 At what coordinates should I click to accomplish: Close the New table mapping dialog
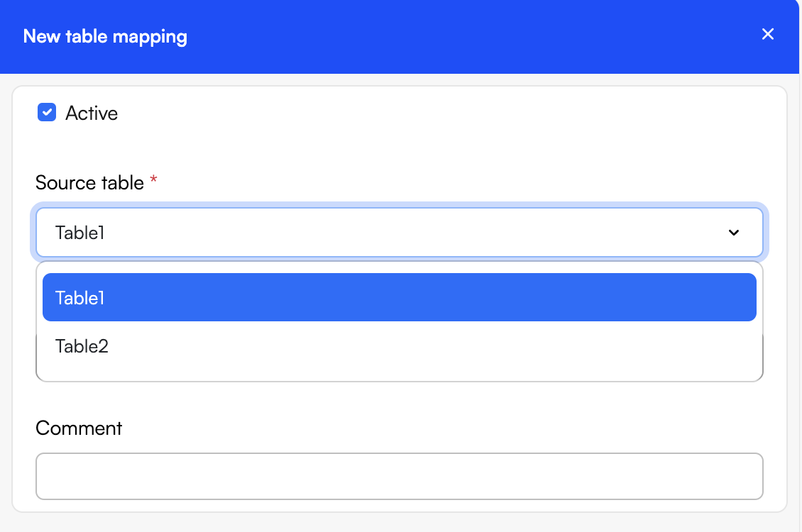[767, 34]
